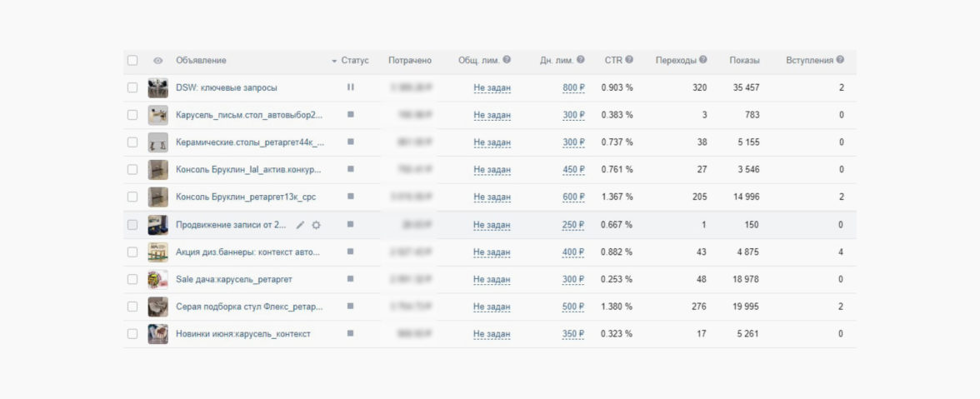Click the help icon next to Общ. лим.
The height and width of the screenshot is (399, 980).
507,60
